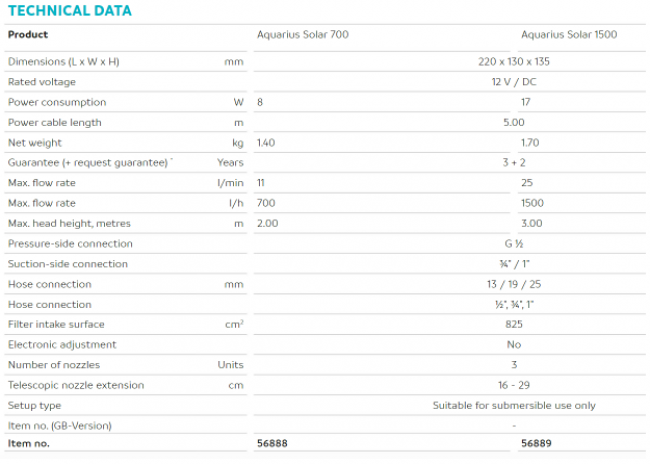Select the Setup type label
The width and height of the screenshot is (650, 464).
(34, 406)
